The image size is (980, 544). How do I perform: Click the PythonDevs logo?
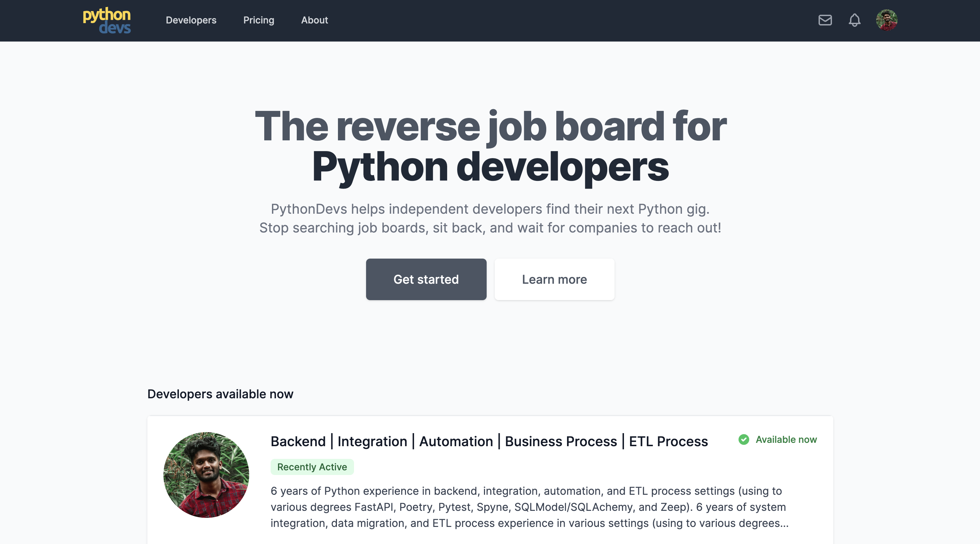click(107, 20)
